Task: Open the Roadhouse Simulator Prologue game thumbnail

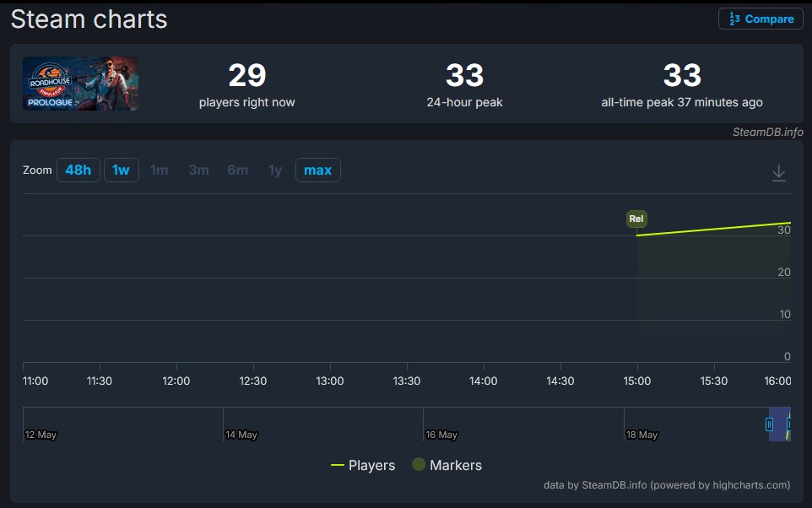Action: pyautogui.click(x=80, y=84)
